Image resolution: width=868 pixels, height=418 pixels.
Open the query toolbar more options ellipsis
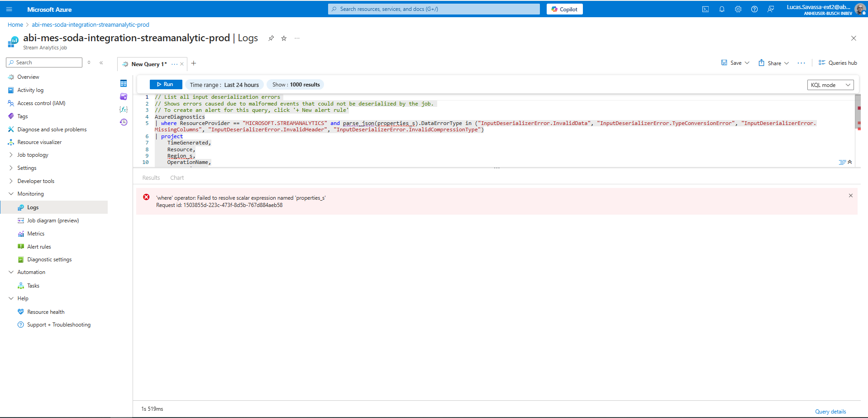pos(801,63)
